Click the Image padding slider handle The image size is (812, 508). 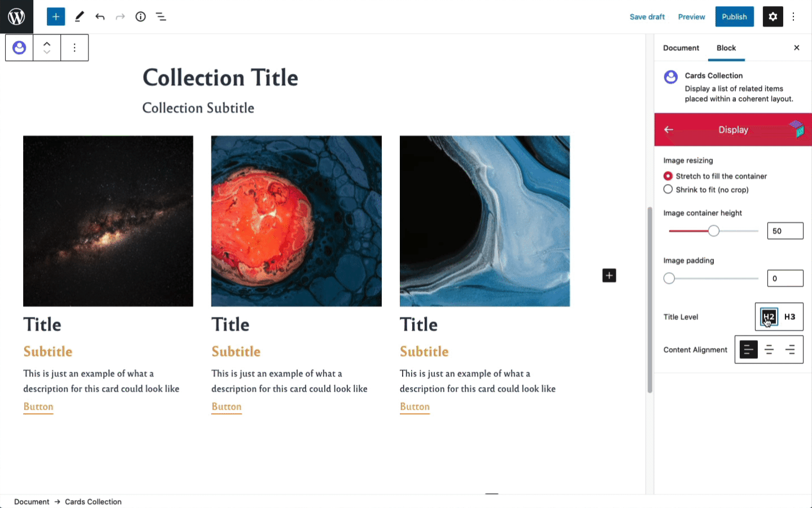tap(669, 278)
